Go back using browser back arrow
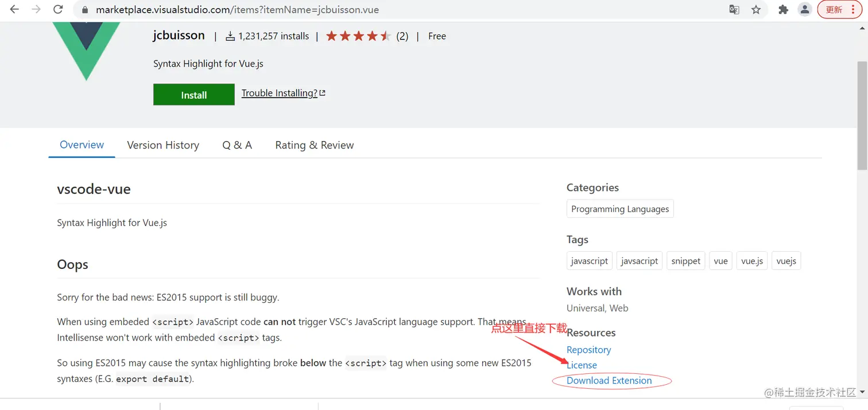The width and height of the screenshot is (868, 410). pos(15,10)
